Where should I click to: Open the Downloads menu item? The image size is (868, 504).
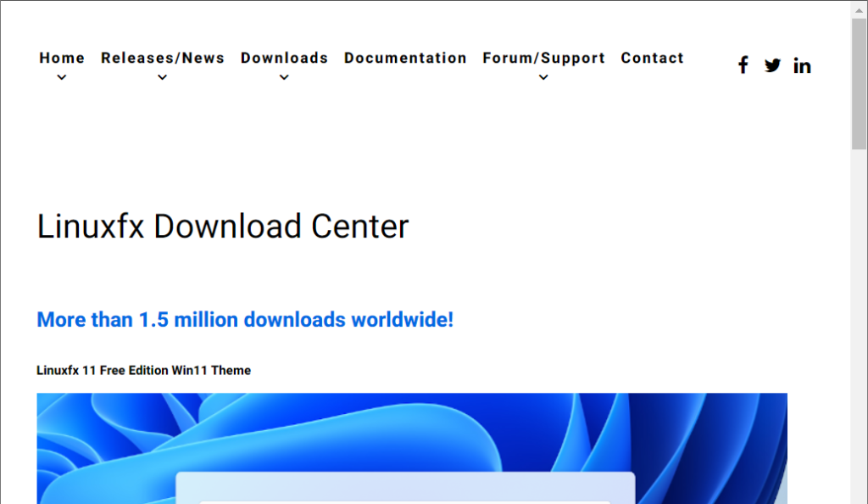pyautogui.click(x=285, y=58)
